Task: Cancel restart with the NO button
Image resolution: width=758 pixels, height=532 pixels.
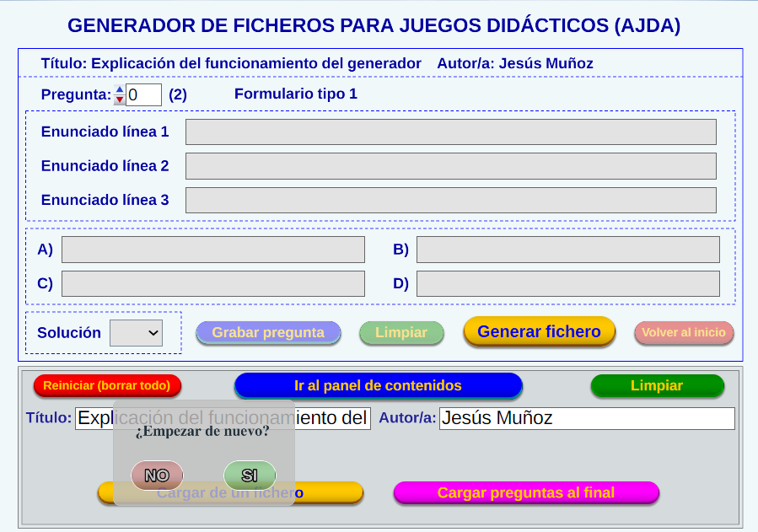Action: coord(157,476)
